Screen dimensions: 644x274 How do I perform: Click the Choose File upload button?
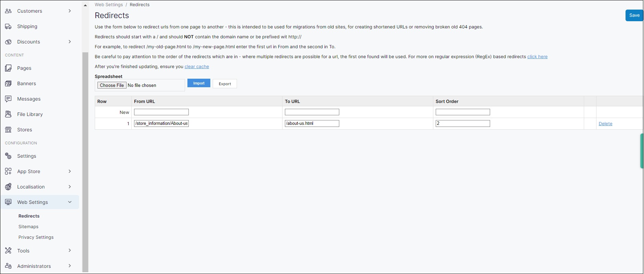pyautogui.click(x=112, y=86)
